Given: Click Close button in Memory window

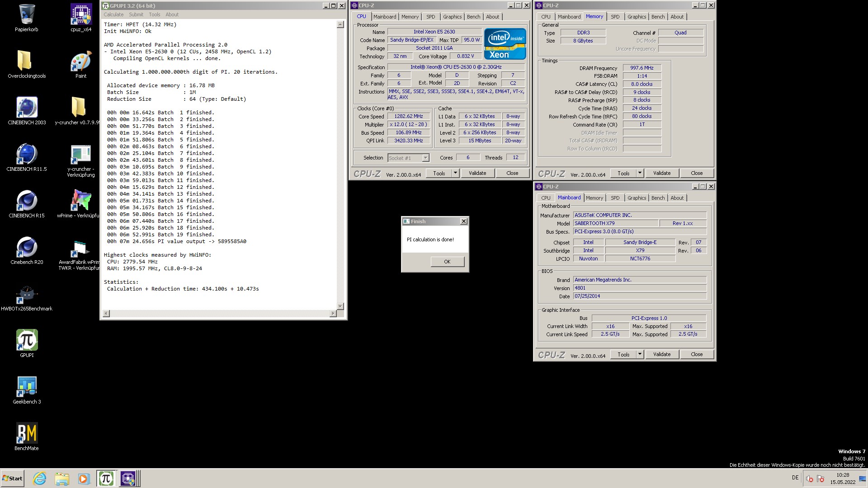Looking at the screenshot, I should coord(697,173).
